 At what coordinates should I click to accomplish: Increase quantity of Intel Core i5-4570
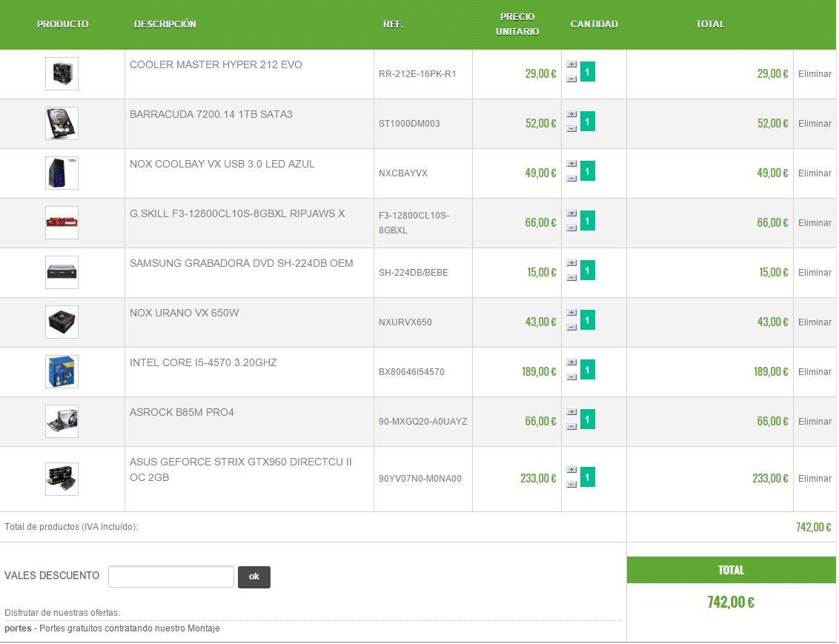click(x=571, y=363)
